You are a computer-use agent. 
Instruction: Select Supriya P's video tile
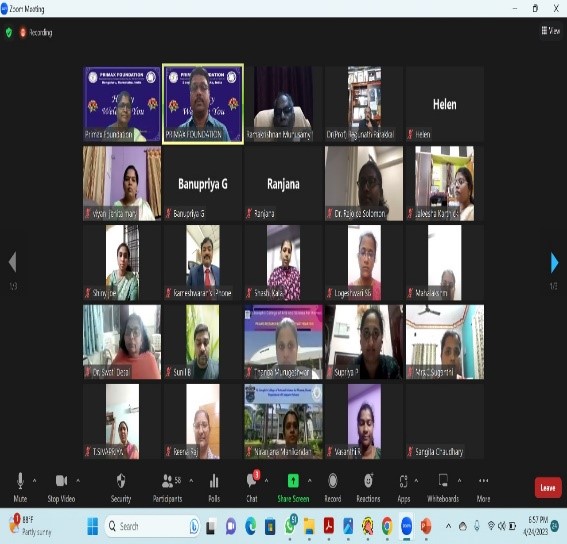point(364,342)
